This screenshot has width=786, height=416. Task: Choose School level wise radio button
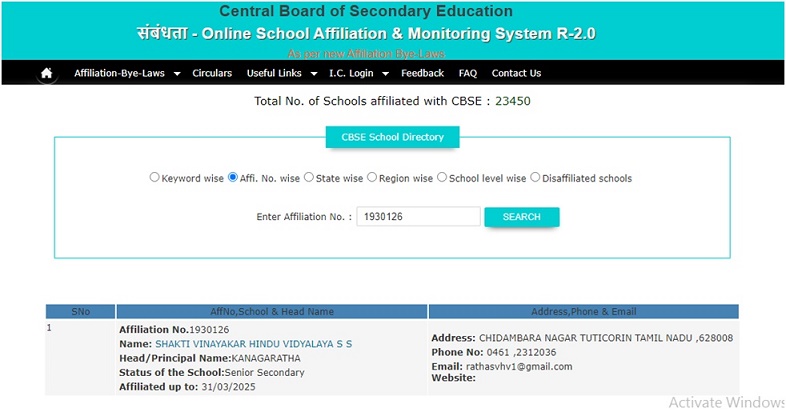click(x=442, y=178)
